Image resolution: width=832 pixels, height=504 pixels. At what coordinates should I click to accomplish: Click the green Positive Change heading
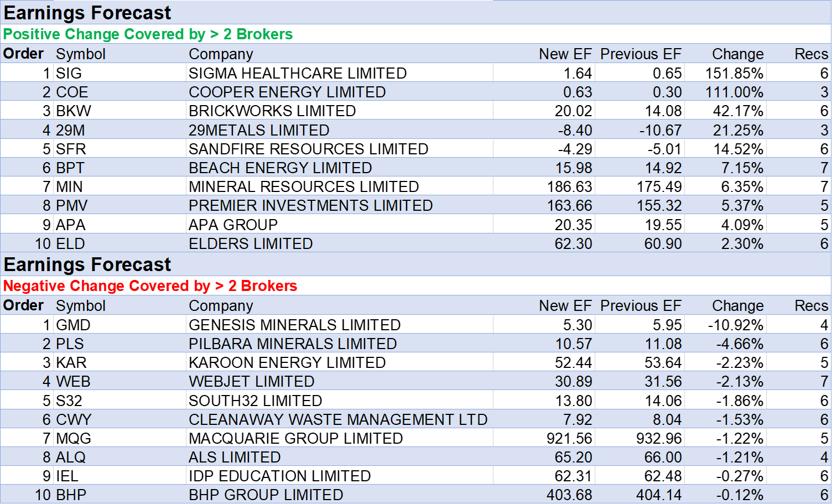tap(148, 34)
